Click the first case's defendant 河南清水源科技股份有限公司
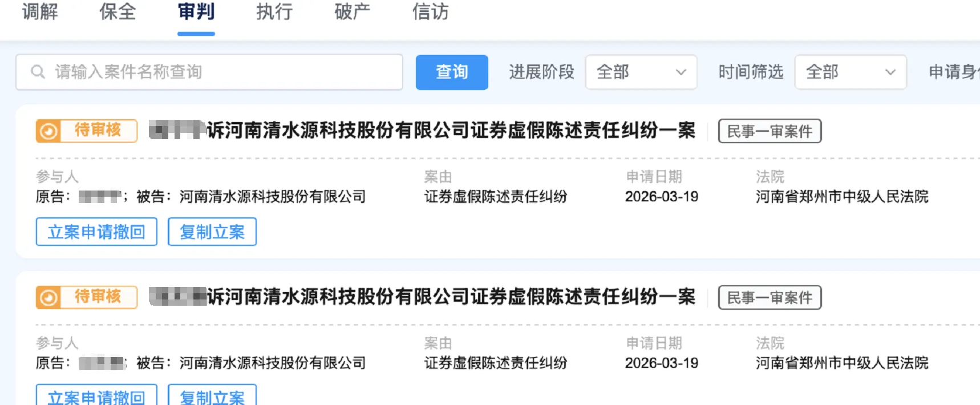 click(x=273, y=197)
